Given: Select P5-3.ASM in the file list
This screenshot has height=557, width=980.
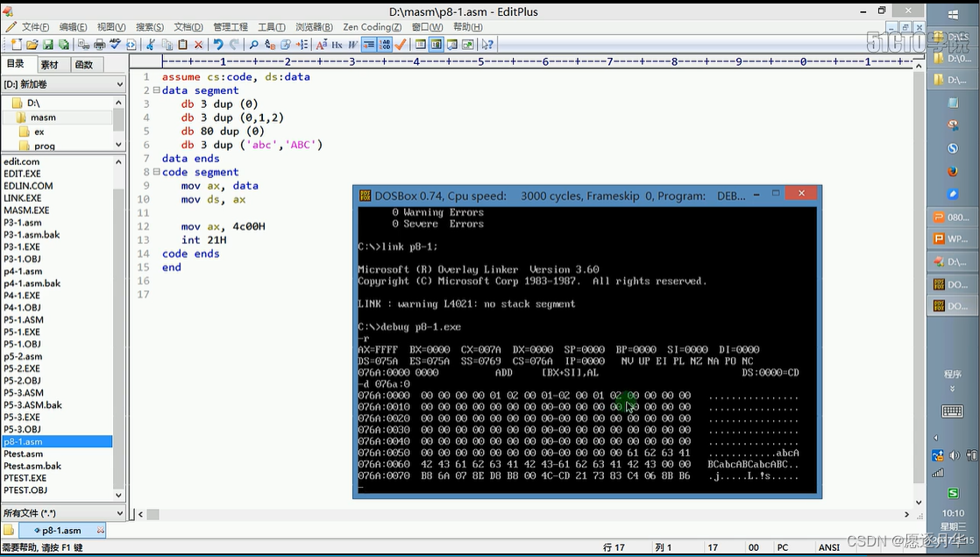Looking at the screenshot, I should pos(23,393).
